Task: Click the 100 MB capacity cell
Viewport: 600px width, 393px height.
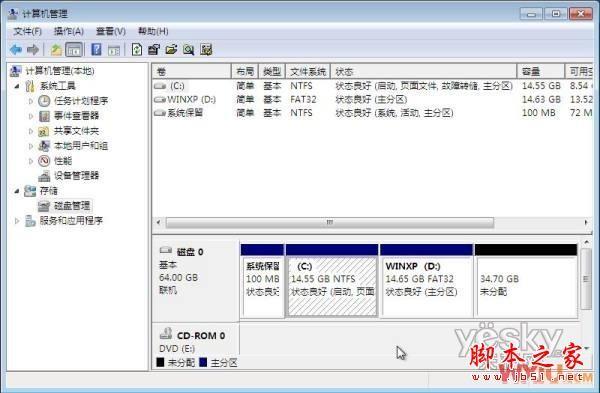Action: pos(538,113)
